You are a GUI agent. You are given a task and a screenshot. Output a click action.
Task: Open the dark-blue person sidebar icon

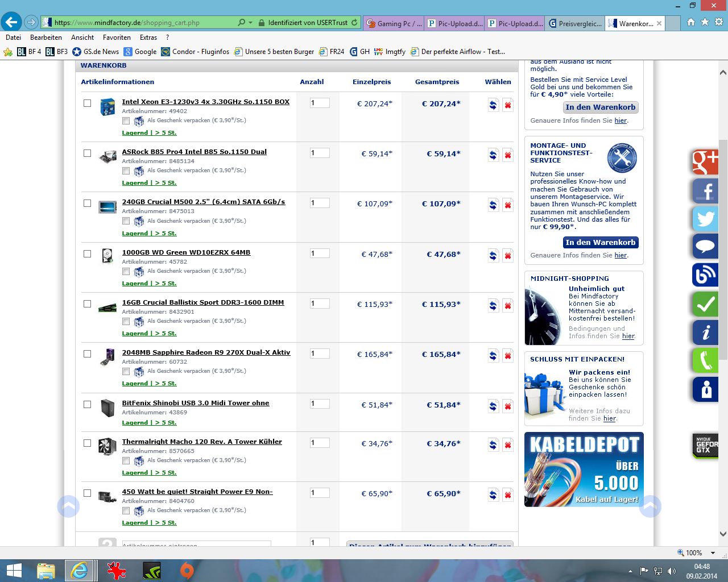(705, 389)
